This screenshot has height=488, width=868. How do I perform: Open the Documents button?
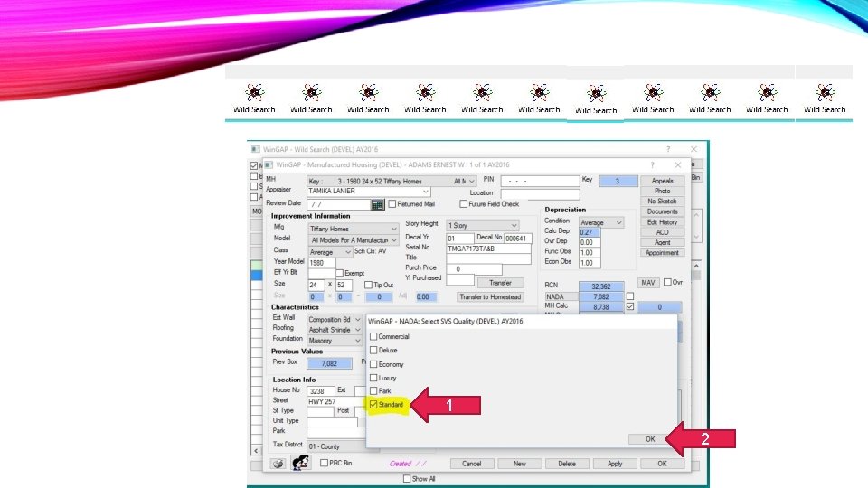click(662, 211)
